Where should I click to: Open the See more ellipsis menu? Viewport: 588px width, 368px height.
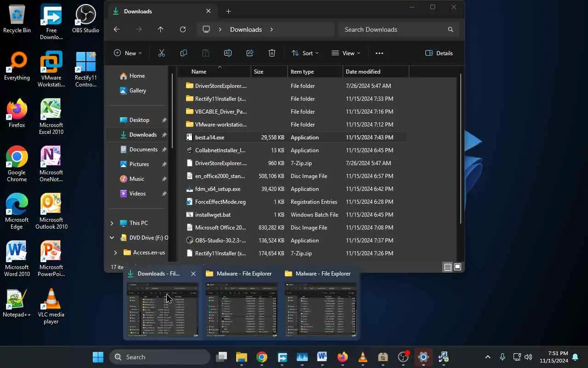click(x=379, y=53)
